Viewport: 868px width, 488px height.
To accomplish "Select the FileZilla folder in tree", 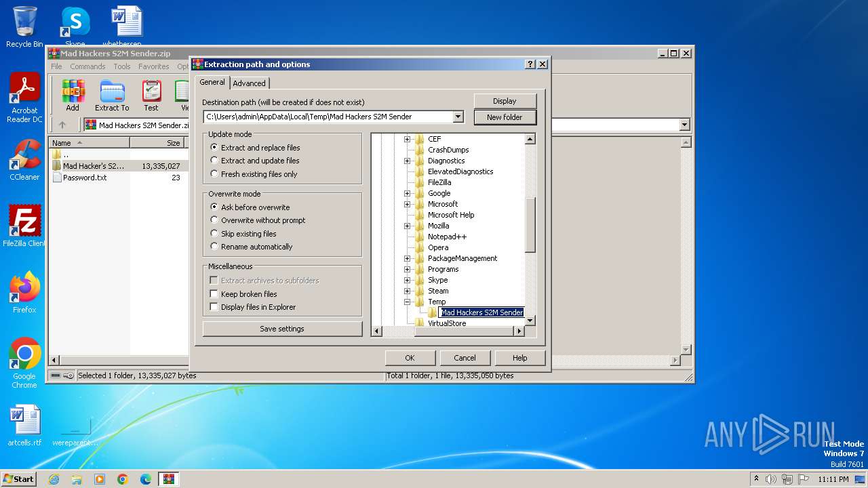I will click(x=439, y=182).
